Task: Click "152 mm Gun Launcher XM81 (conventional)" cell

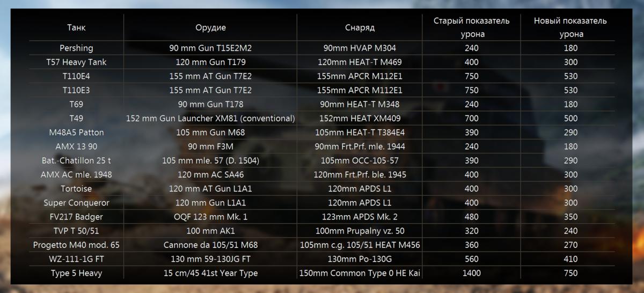Action: [x=210, y=118]
